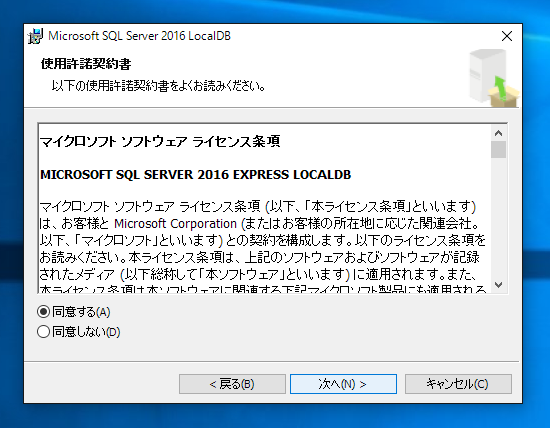Click the キャンセル(C) button
The image size is (550, 428).
[x=458, y=384]
